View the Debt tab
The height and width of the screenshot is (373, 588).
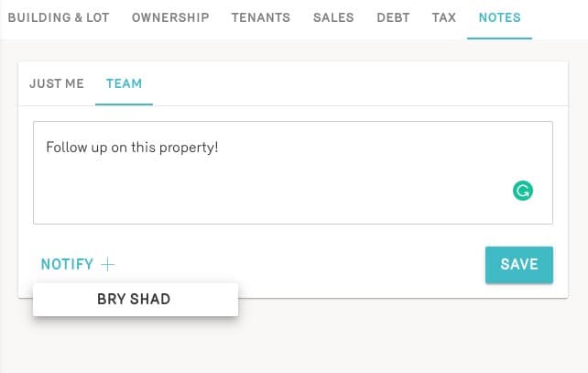coord(393,17)
